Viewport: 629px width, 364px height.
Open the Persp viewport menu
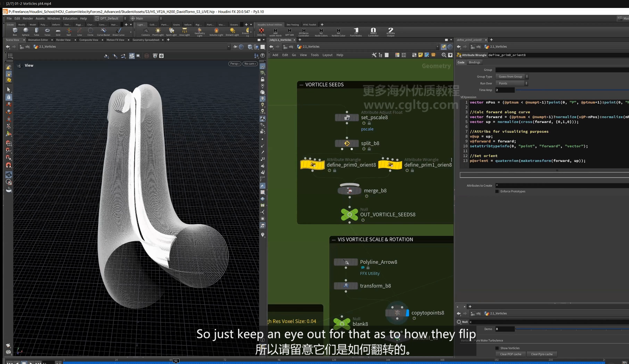click(x=235, y=64)
